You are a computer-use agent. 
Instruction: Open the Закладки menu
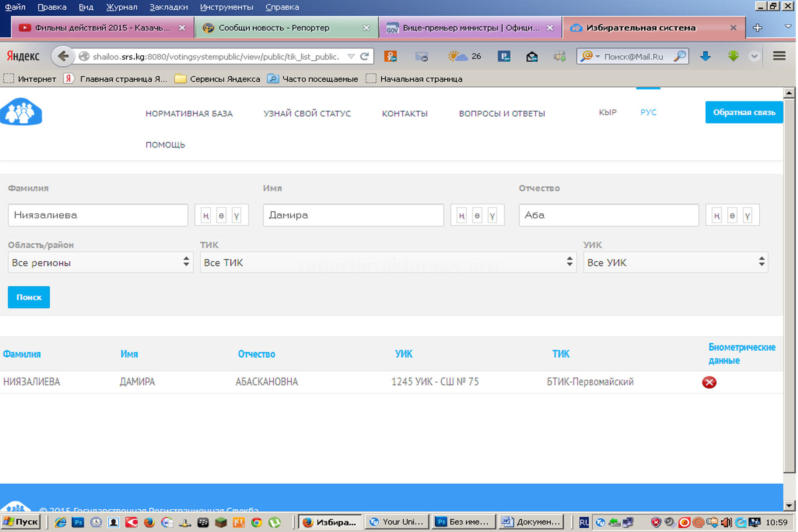(168, 7)
